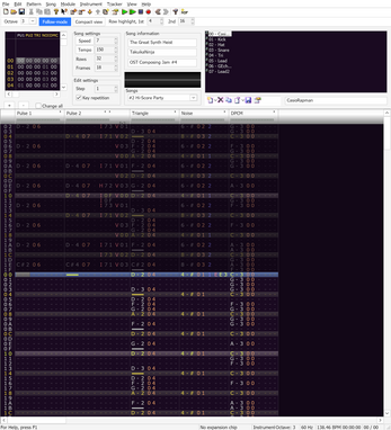Move the frame up with the up arrow icon
The height and width of the screenshot is (430, 391).
coord(98,12)
